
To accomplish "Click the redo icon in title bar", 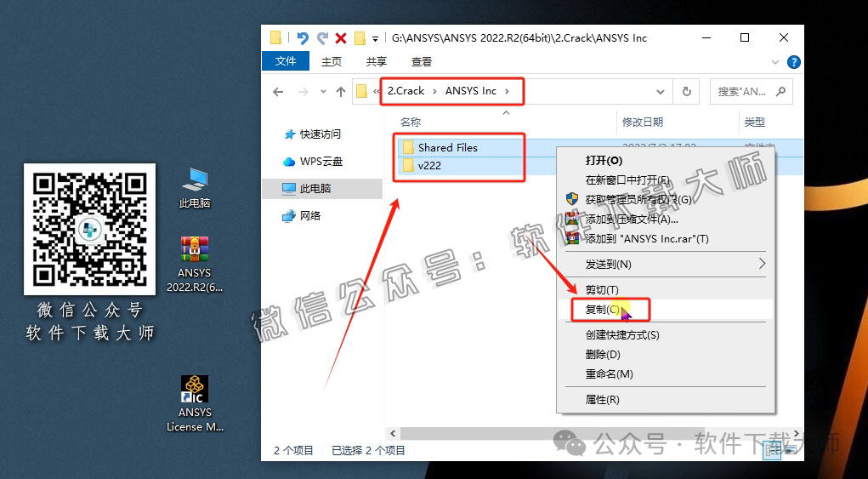I will pos(322,38).
